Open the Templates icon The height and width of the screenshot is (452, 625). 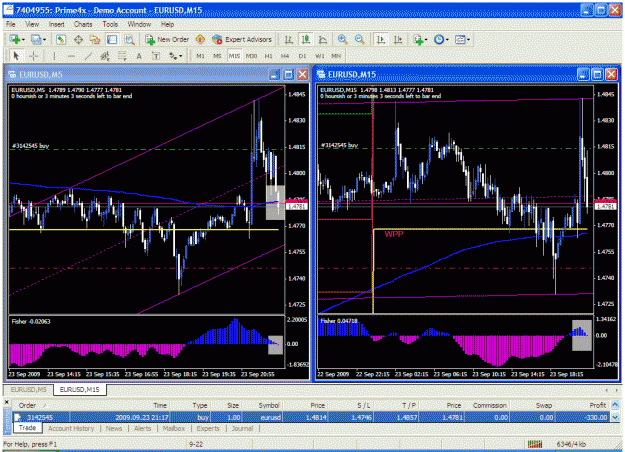pos(460,39)
